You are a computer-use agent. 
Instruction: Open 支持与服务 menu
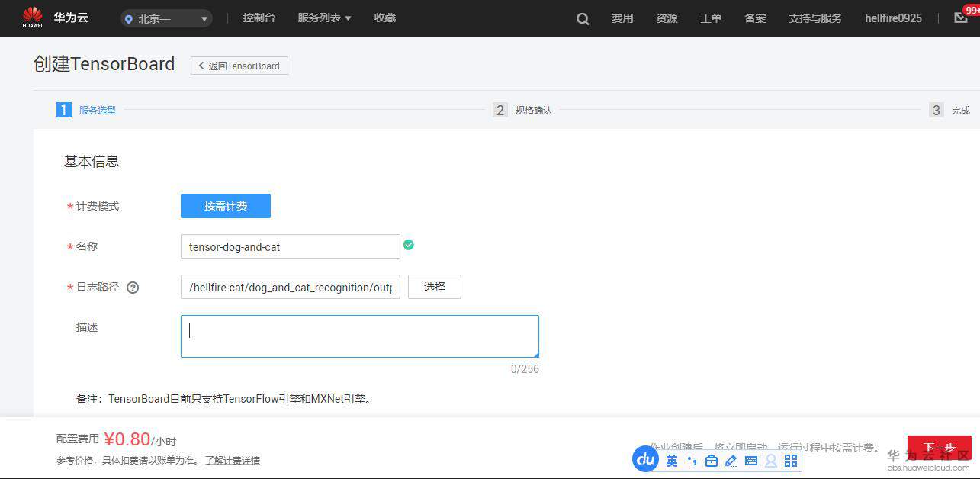point(815,18)
